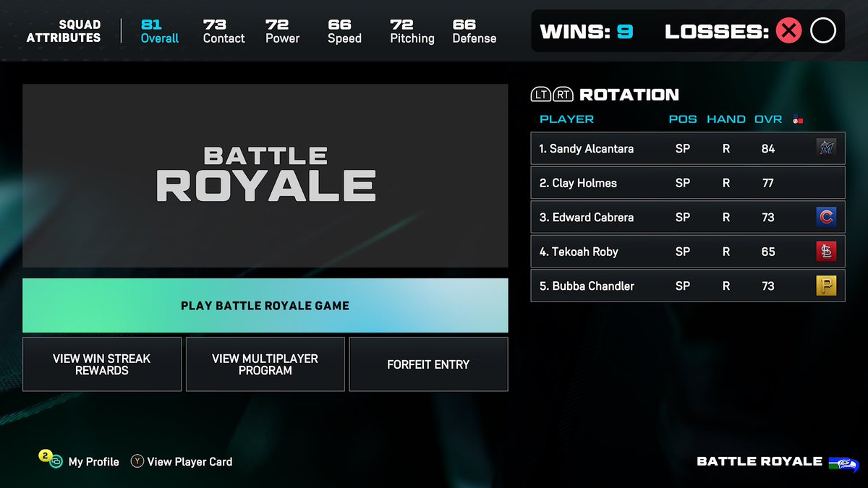
Task: Open View Win Streak Rewards
Action: pos(101,364)
